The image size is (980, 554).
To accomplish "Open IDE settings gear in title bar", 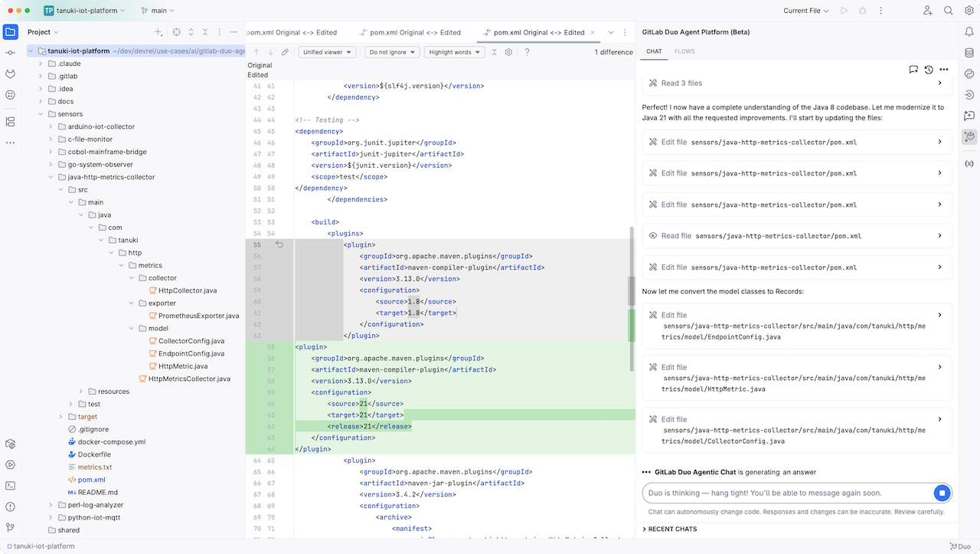I will click(x=968, y=11).
